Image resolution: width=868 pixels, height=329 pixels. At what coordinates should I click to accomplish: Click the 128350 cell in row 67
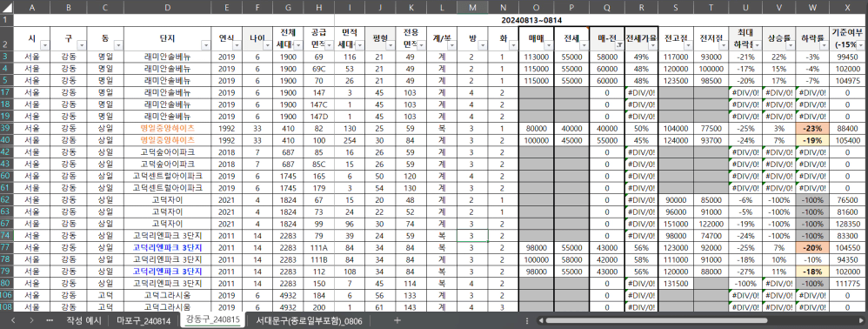[x=848, y=223]
